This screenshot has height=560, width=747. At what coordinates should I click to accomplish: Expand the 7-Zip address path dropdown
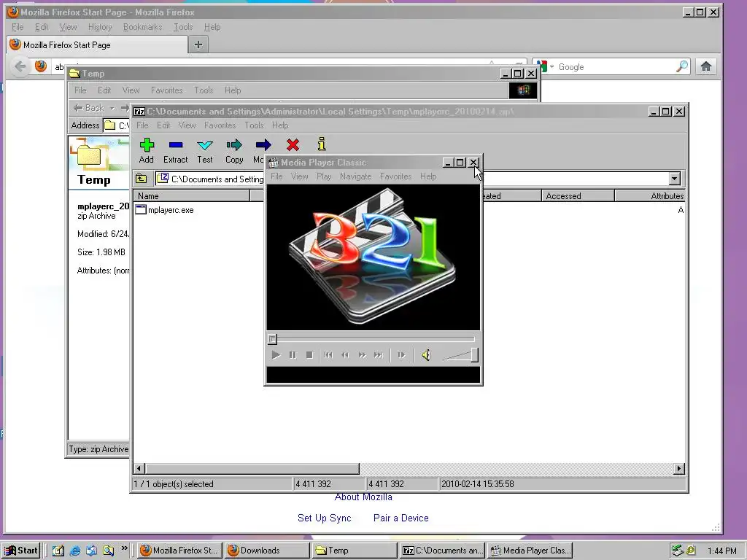pos(674,179)
